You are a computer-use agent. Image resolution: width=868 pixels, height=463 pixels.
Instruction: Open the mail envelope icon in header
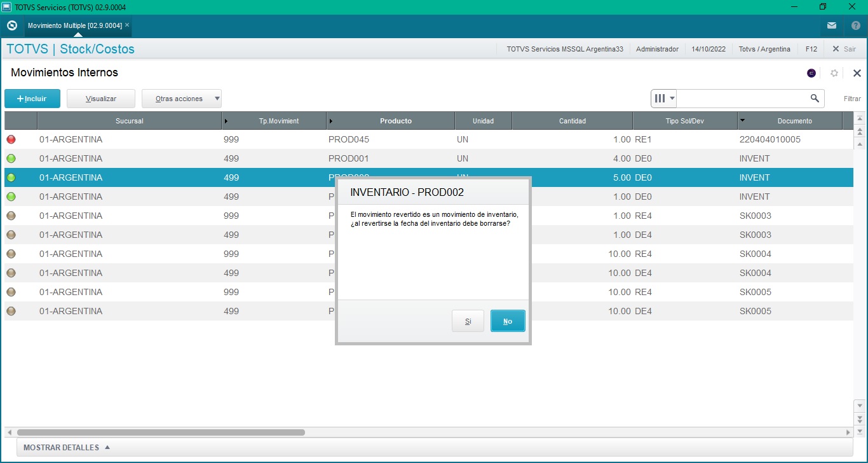(832, 25)
